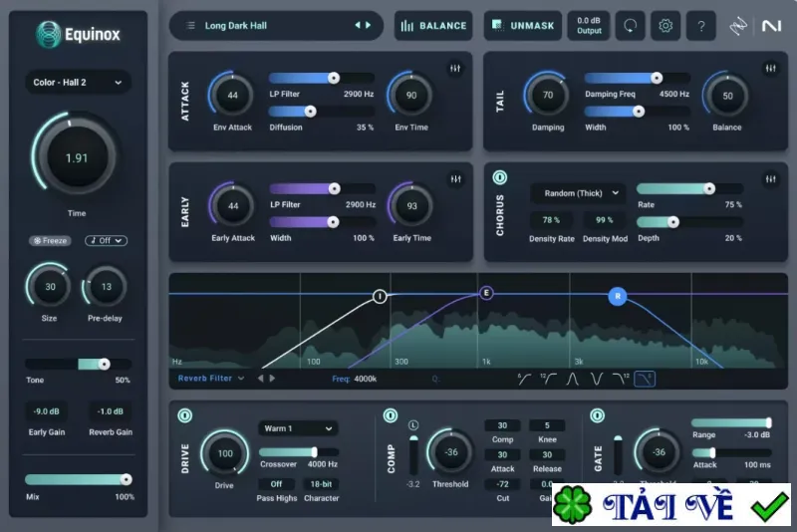This screenshot has height=532, width=797.
Task: Toggle the Chorus power button
Action: (x=500, y=177)
